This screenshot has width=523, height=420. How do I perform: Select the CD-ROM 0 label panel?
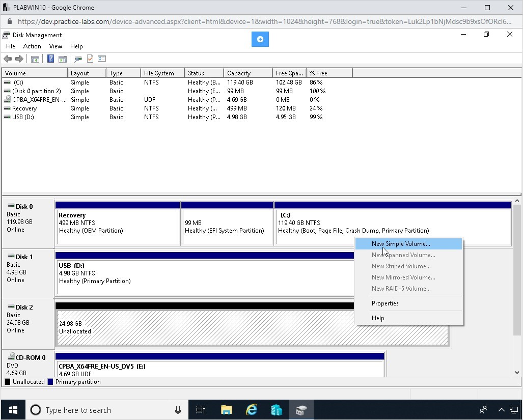click(x=28, y=364)
